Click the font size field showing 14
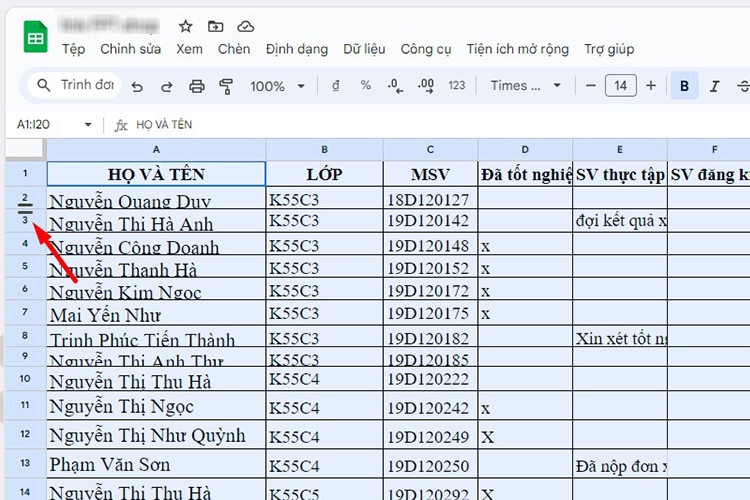 point(620,86)
